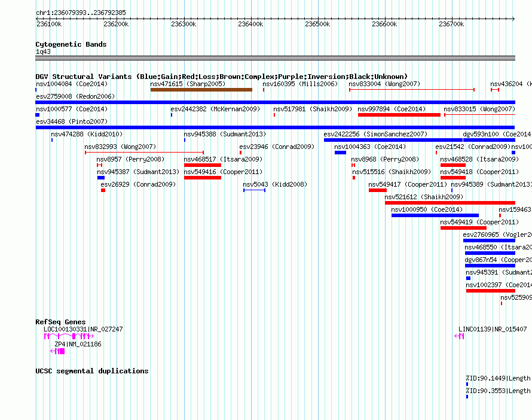The height and width of the screenshot is (420, 532).
Task: Click the %ID:90.1449 segmental duplication label
Action: click(x=498, y=378)
